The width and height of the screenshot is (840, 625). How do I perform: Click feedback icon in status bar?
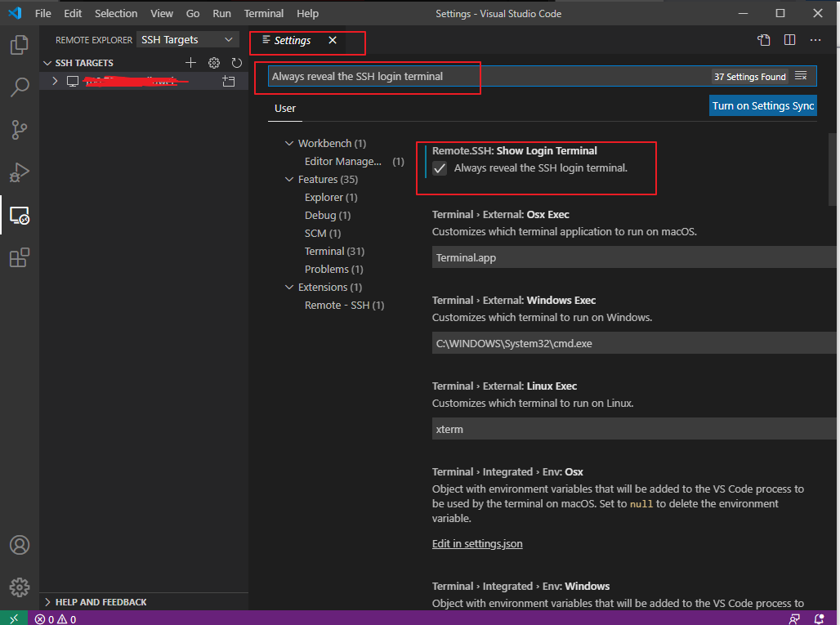[794, 619]
